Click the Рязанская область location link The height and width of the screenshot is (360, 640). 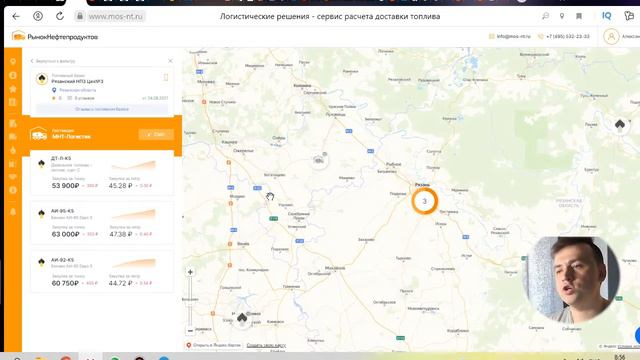click(78, 90)
